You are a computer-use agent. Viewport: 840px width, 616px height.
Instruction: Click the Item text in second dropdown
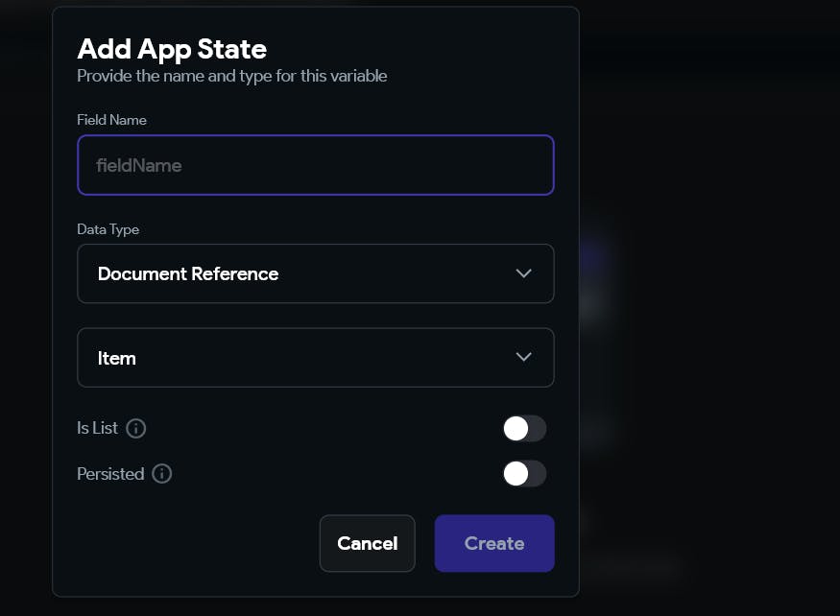tap(117, 358)
